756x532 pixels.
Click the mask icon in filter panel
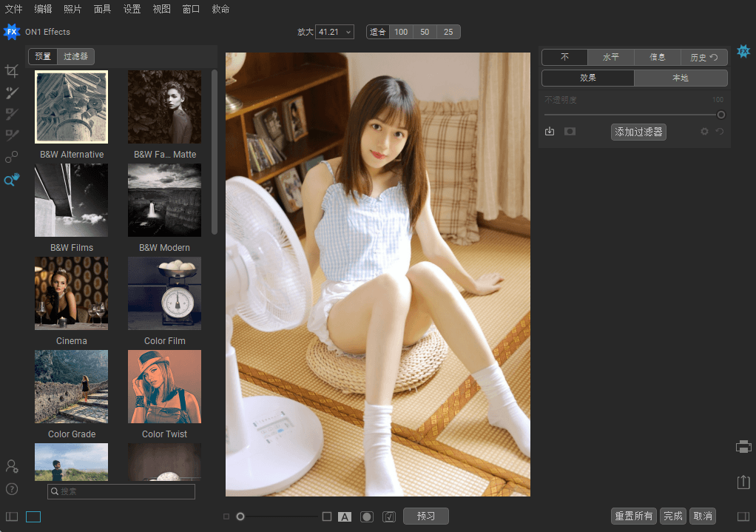pyautogui.click(x=570, y=132)
